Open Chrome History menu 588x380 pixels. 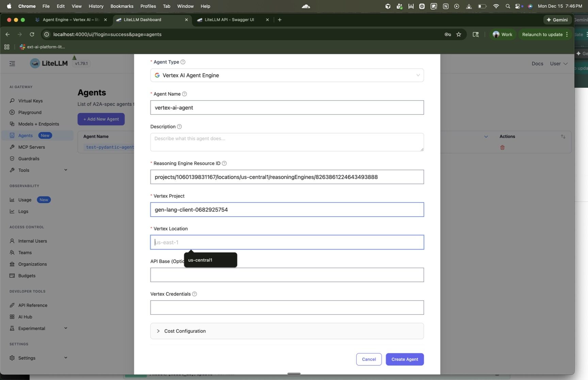coord(96,6)
